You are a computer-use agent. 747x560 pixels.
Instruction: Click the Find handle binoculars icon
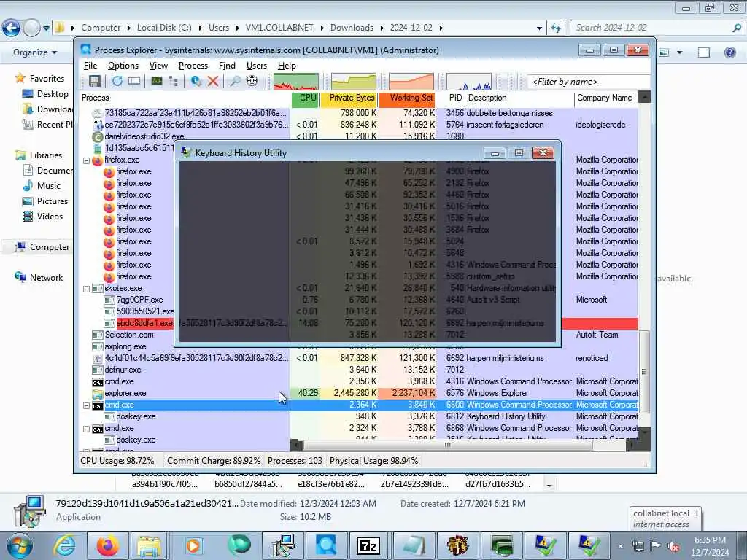point(235,82)
